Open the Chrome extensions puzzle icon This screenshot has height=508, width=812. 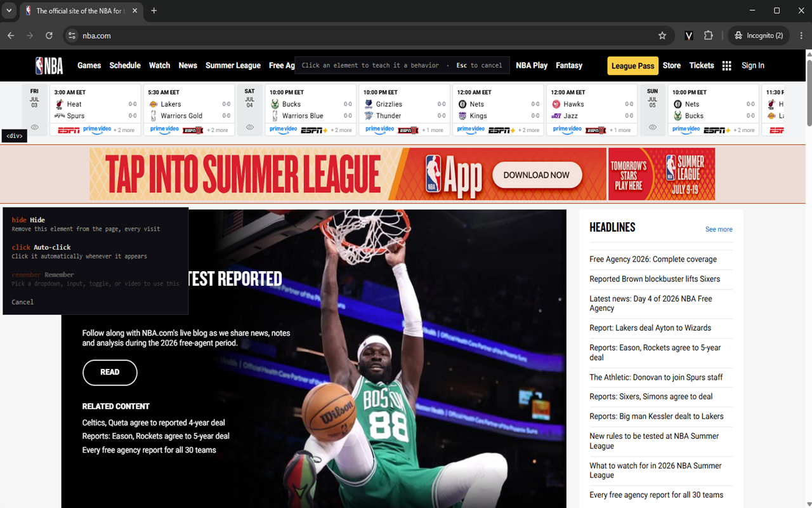(x=709, y=36)
